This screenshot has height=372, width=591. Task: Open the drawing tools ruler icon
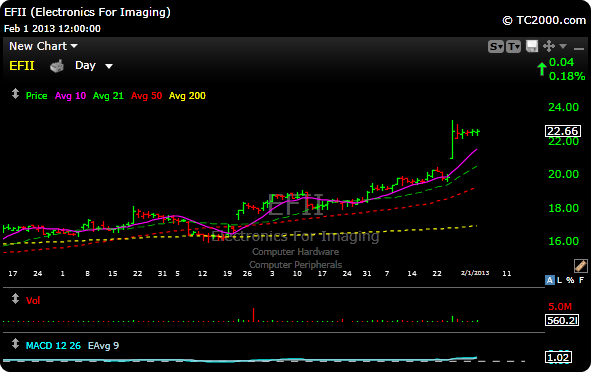tap(580, 266)
